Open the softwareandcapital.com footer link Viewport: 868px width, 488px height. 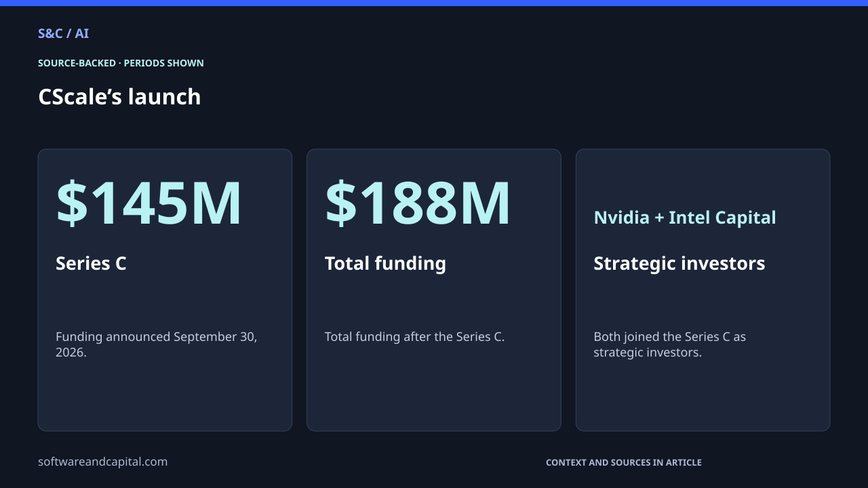click(x=102, y=462)
